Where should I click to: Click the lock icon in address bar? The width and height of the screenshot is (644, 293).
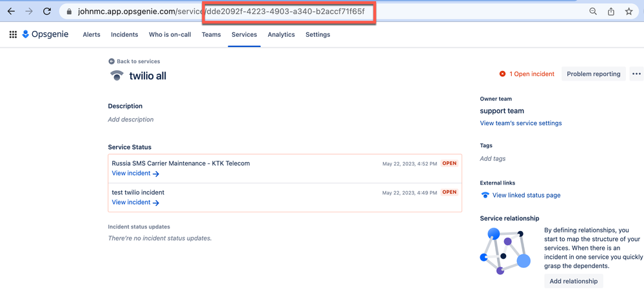pyautogui.click(x=69, y=12)
